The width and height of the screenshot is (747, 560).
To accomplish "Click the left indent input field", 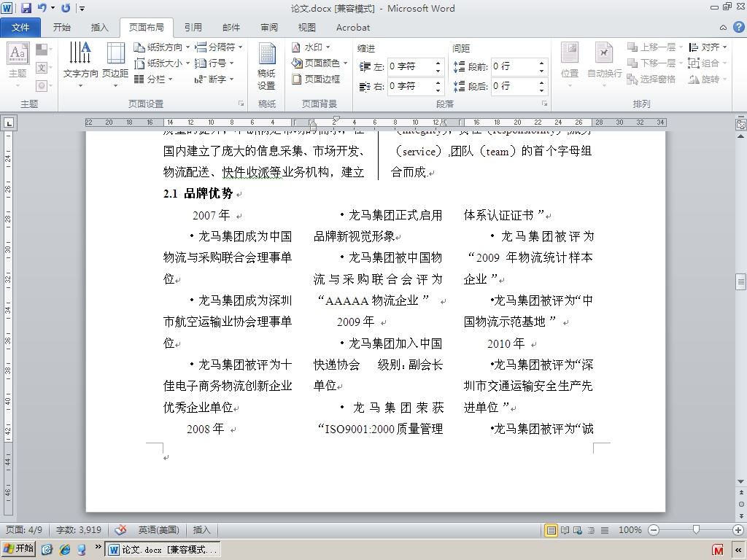I will pyautogui.click(x=410, y=66).
